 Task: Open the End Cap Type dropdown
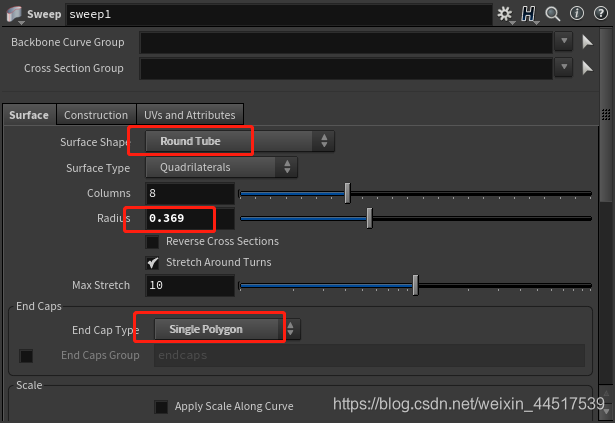click(x=227, y=329)
